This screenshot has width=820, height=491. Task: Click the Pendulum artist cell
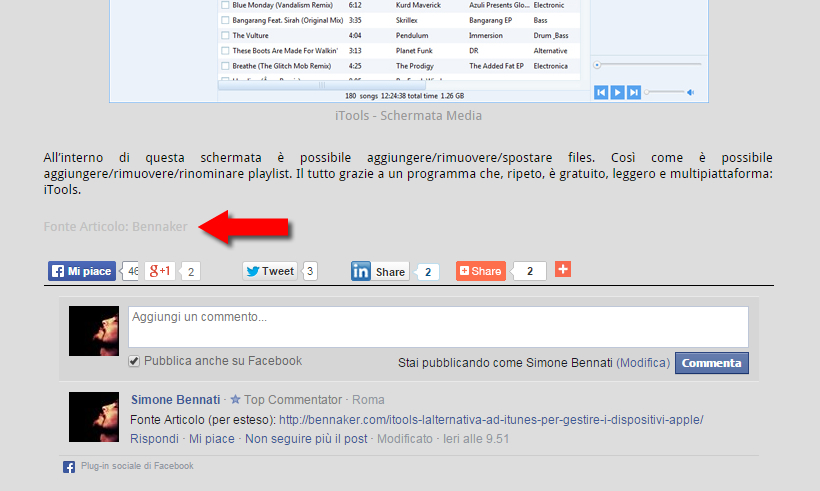pyautogui.click(x=412, y=36)
